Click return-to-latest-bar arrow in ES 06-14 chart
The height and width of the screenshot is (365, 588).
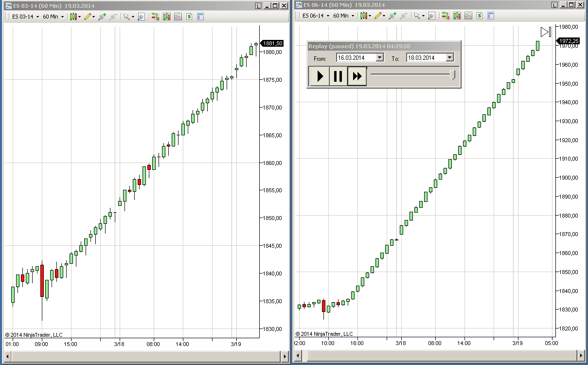[546, 32]
